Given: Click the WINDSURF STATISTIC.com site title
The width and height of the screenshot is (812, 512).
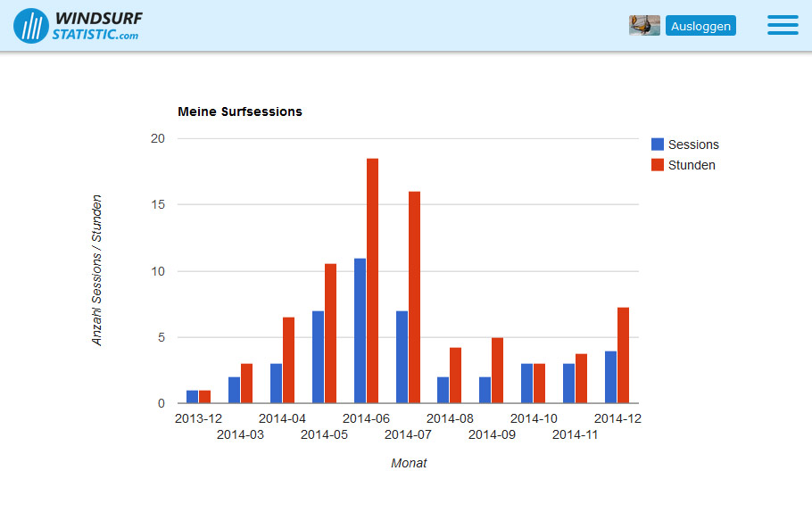Looking at the screenshot, I should coord(96,26).
